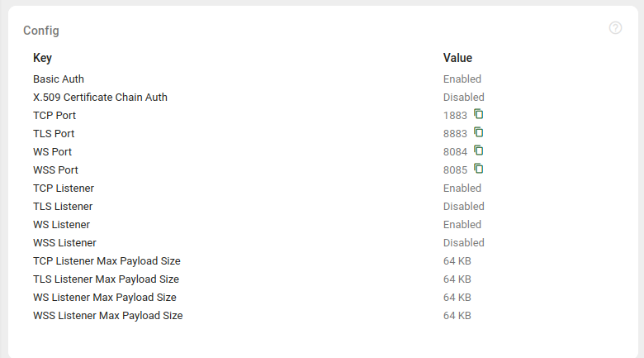The image size is (644, 358).
Task: Open the Config help question mark
Action: 615,28
